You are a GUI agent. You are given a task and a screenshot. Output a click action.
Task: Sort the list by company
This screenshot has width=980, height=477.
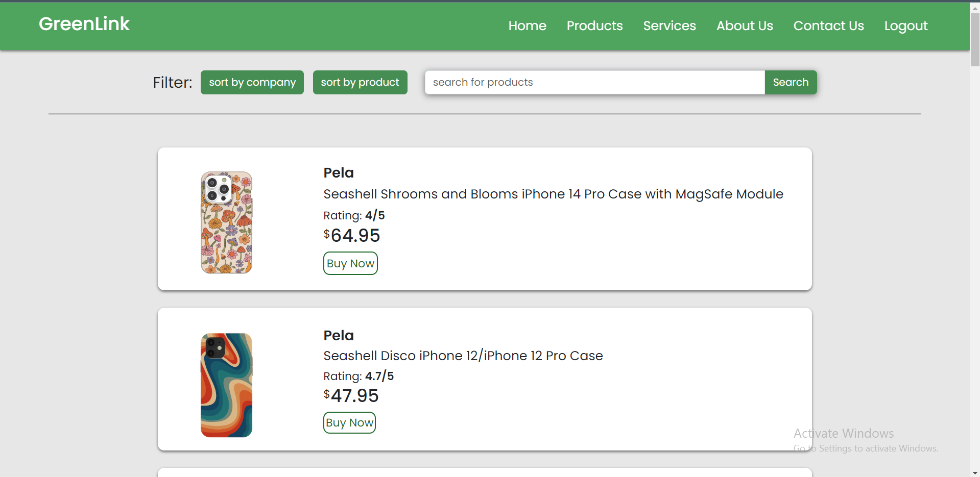pos(252,82)
